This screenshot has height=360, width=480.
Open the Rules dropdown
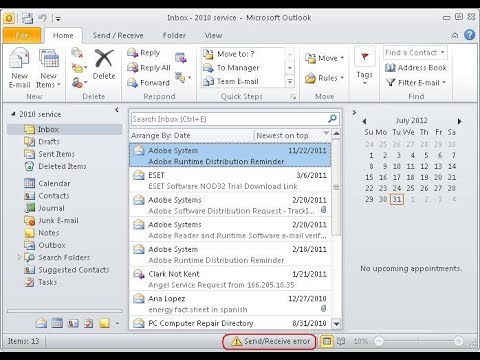click(x=324, y=78)
